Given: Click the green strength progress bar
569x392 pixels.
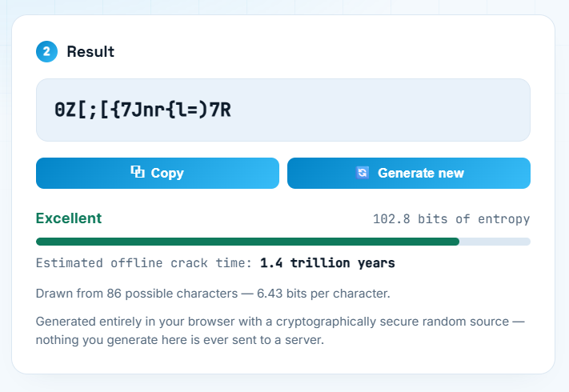Looking at the screenshot, I should point(283,242).
